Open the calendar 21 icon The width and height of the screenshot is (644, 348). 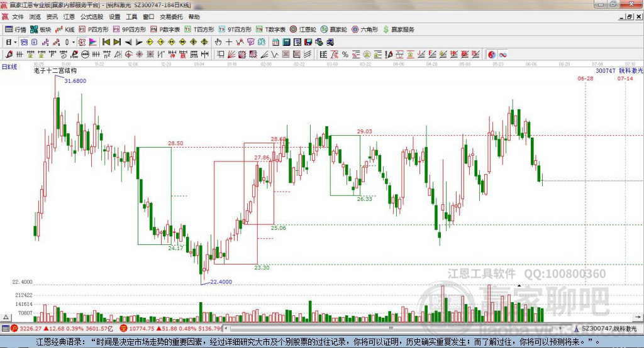(x=275, y=42)
